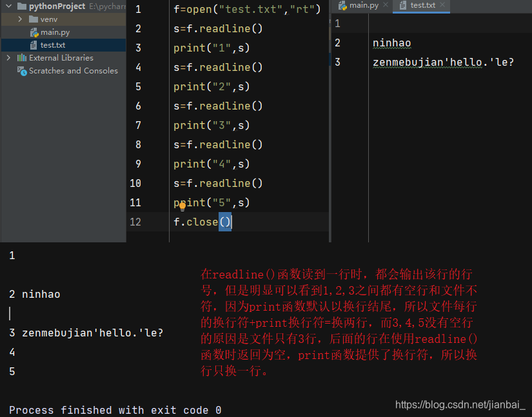Viewport: 532px width, 417px height.
Task: Click the venv folder icon
Action: [x=34, y=19]
